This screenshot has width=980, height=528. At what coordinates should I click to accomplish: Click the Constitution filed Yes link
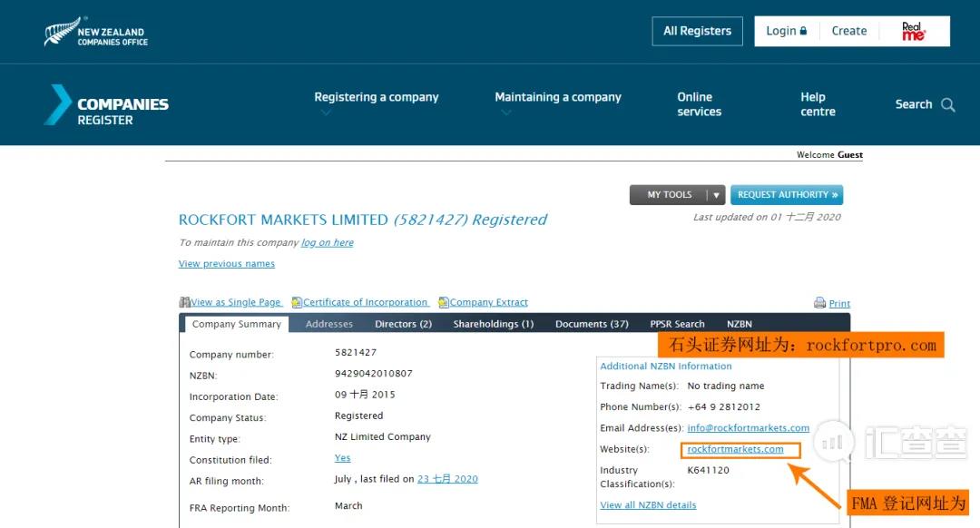coord(342,458)
